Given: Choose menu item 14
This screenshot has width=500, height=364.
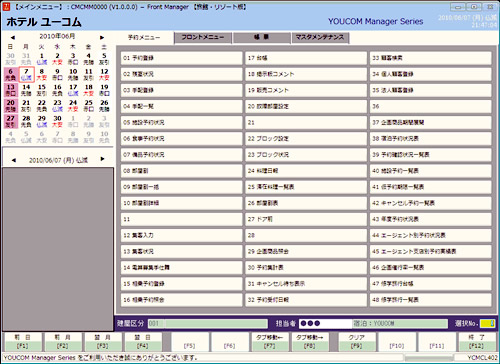Looking at the screenshot, I should pos(181,268).
